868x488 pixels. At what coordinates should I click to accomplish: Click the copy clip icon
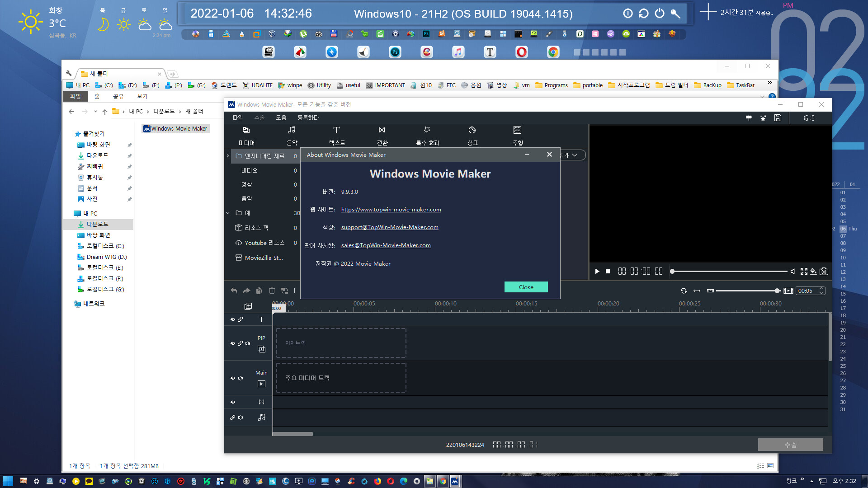point(259,291)
